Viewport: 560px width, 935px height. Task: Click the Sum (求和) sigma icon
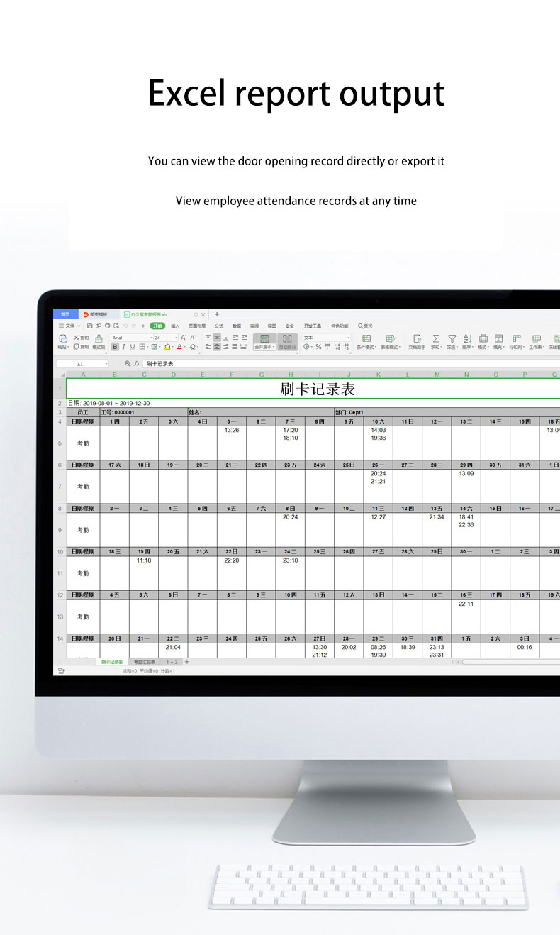point(436,338)
